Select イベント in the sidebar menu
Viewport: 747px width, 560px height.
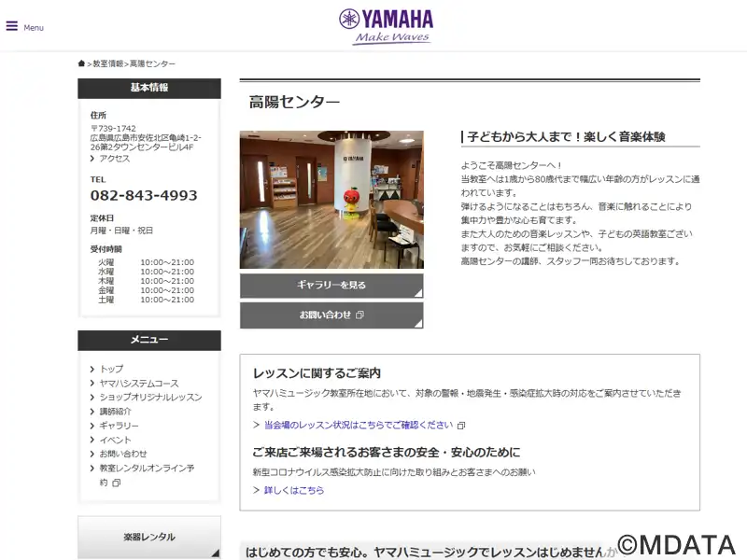tap(116, 440)
